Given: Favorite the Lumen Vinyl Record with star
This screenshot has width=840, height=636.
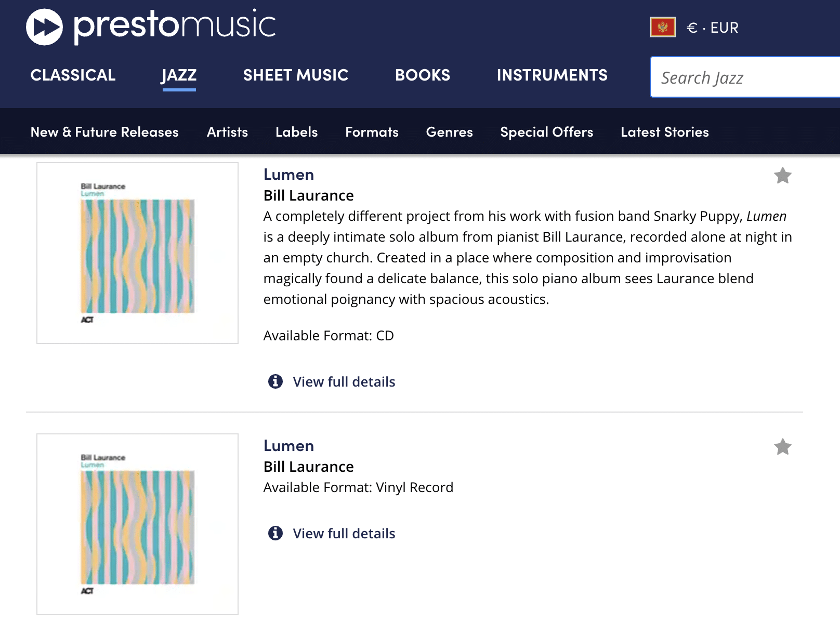Looking at the screenshot, I should (782, 447).
